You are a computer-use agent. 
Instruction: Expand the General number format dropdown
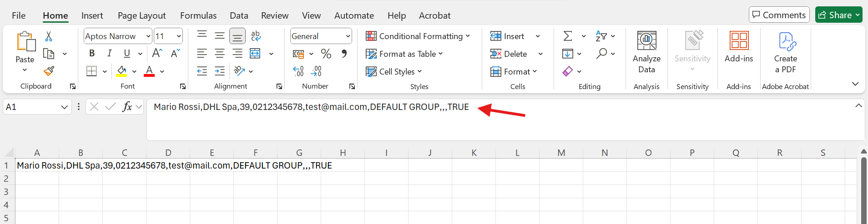(348, 36)
